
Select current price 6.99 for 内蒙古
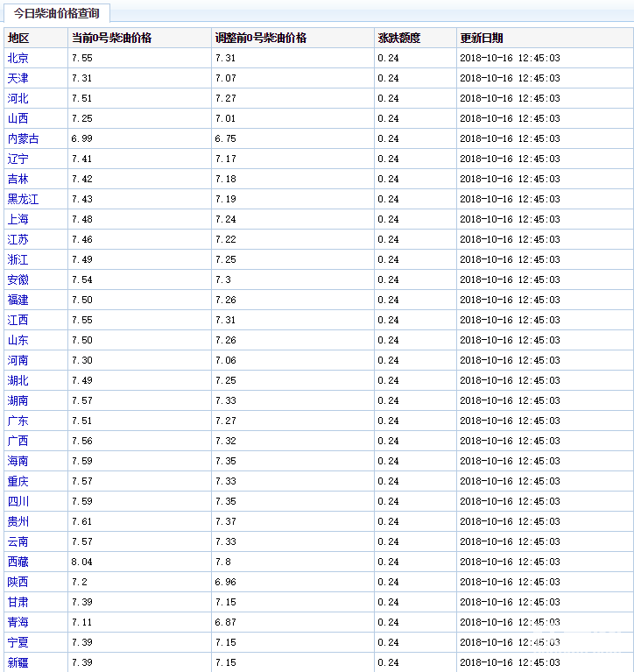[81, 138]
